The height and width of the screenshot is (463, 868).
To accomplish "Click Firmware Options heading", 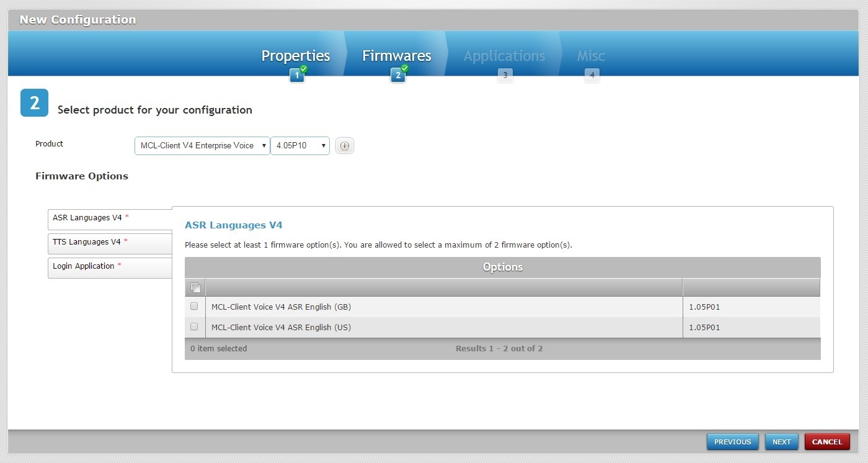I will [82, 176].
